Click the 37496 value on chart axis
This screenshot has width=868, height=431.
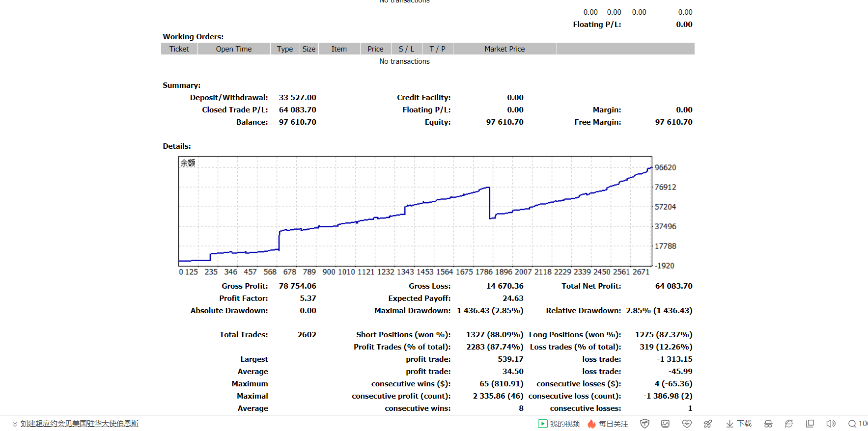click(666, 226)
